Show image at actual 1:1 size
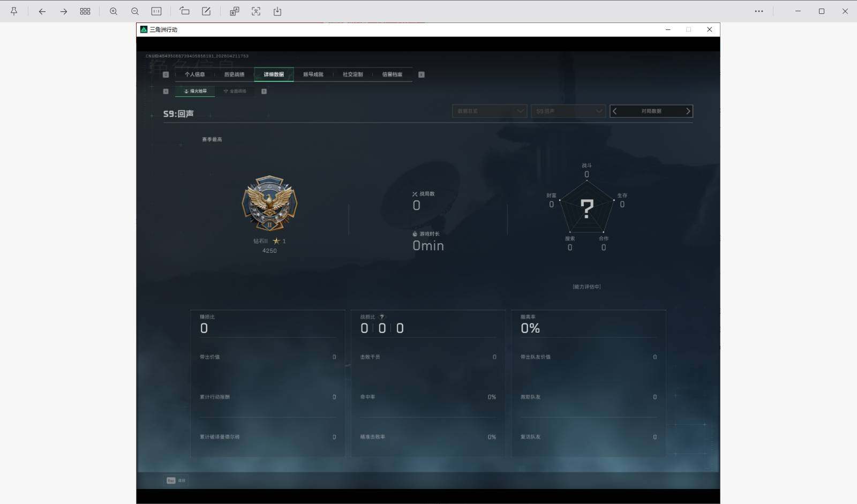The image size is (857, 504). coord(156,11)
